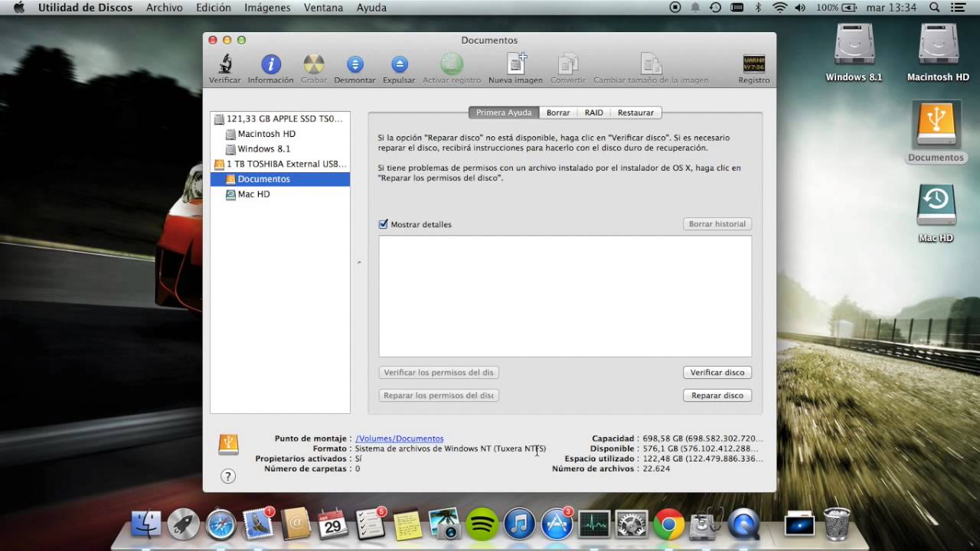980x551 pixels.
Task: Click the Reparar disco button
Action: pyautogui.click(x=717, y=396)
